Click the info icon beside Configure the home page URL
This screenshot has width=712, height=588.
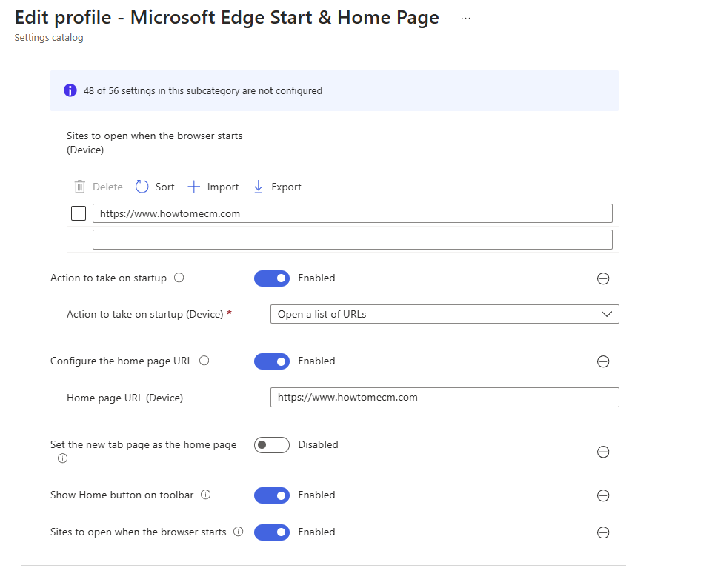pyautogui.click(x=204, y=361)
